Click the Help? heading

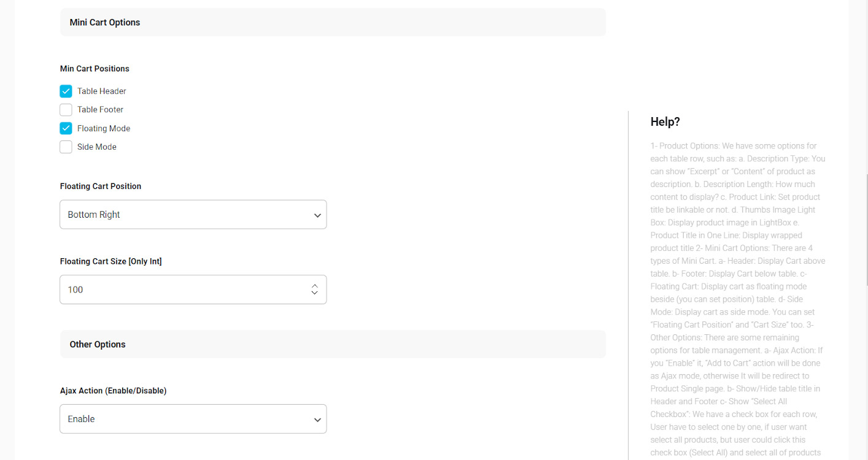pyautogui.click(x=665, y=122)
